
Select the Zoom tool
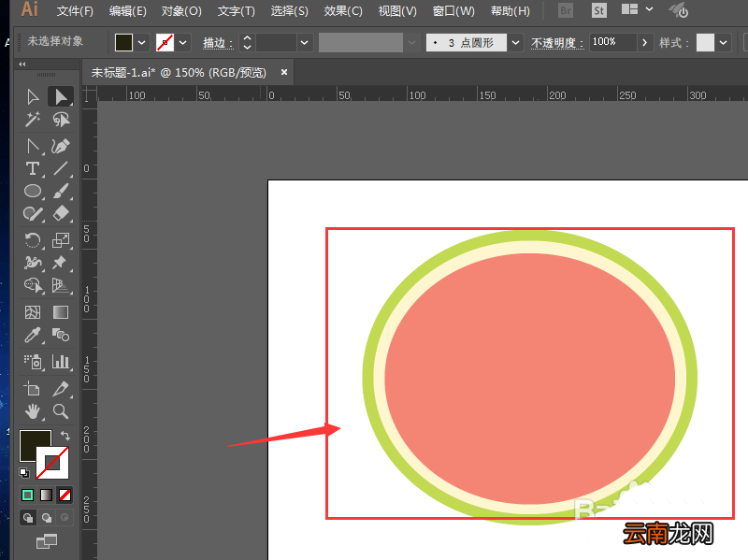(61, 411)
